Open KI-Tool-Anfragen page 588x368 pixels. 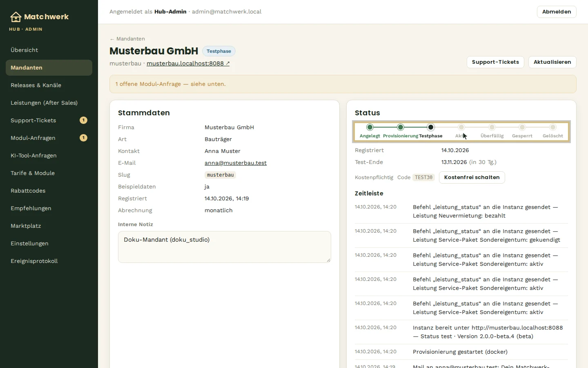pyautogui.click(x=49, y=155)
